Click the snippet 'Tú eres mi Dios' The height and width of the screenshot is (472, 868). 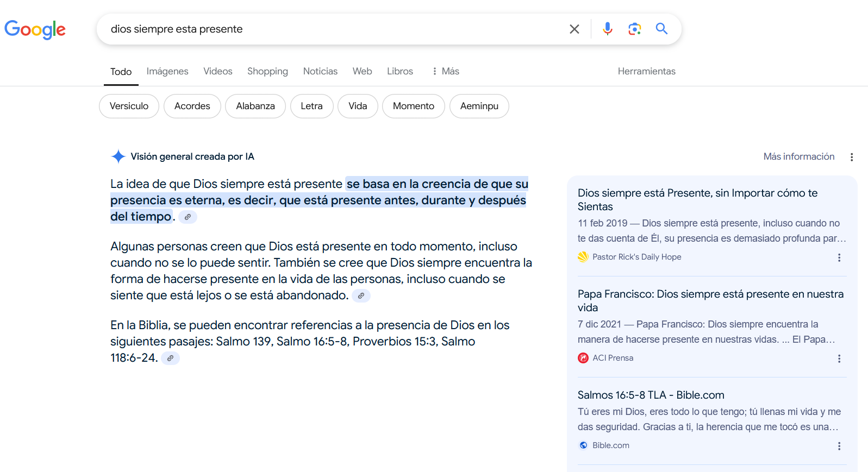[x=709, y=419]
